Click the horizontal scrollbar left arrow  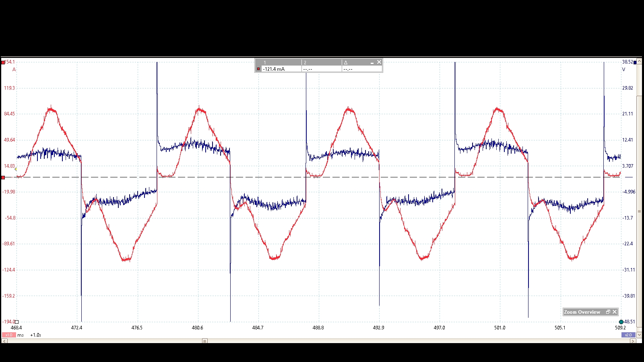tap(4, 341)
